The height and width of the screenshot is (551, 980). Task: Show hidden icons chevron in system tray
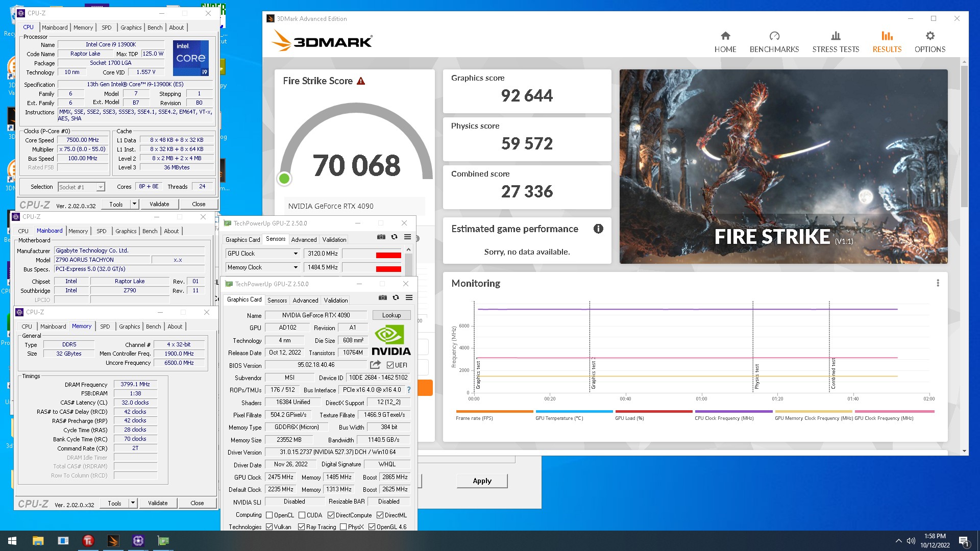898,541
